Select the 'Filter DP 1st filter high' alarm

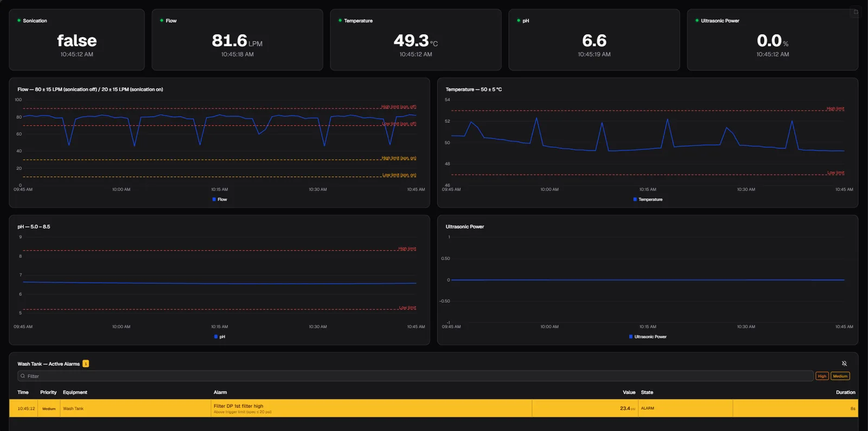tap(239, 406)
